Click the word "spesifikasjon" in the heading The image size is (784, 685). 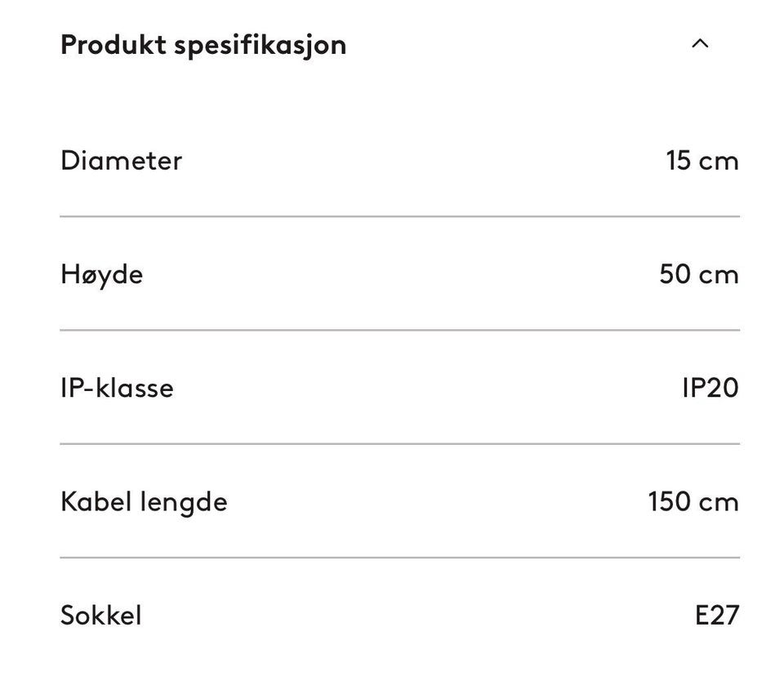[x=260, y=46]
